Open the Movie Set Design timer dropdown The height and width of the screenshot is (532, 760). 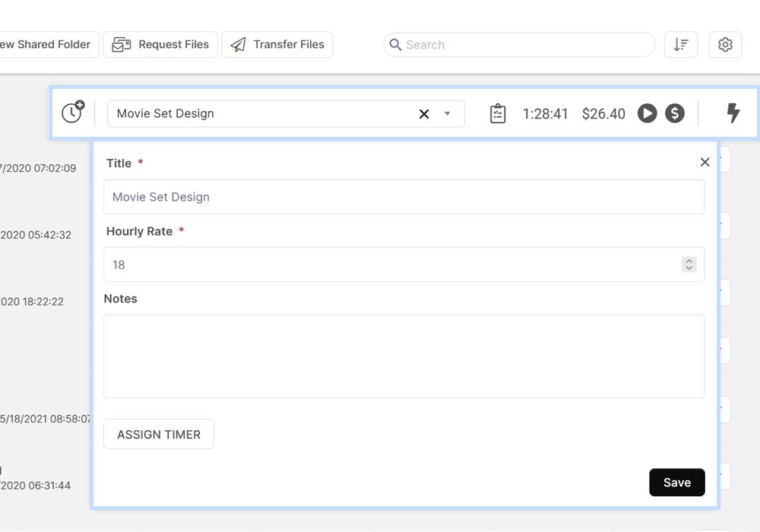[x=258, y=113]
